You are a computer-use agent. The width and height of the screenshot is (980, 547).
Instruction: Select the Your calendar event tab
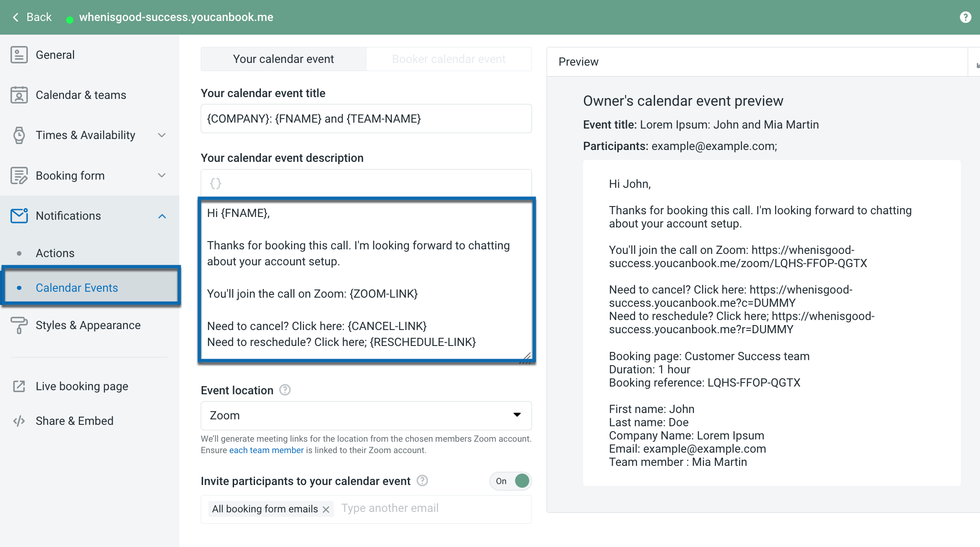[x=283, y=59]
